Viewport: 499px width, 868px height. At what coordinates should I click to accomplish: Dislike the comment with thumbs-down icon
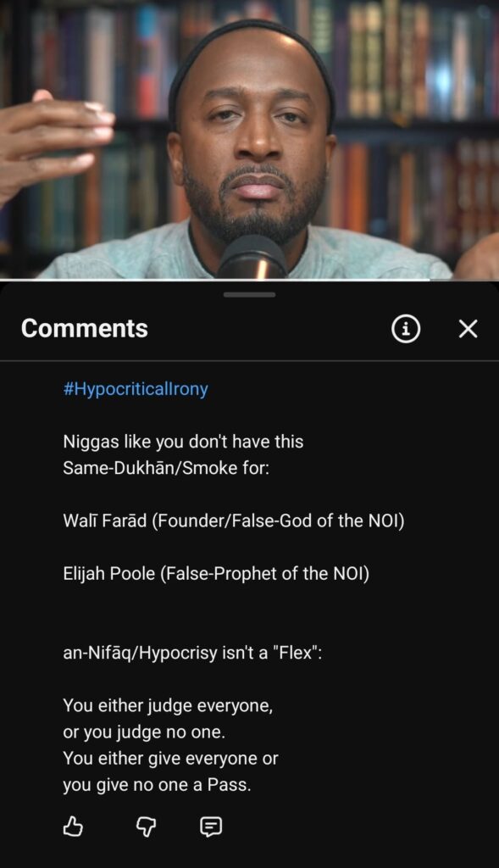pyautogui.click(x=146, y=827)
